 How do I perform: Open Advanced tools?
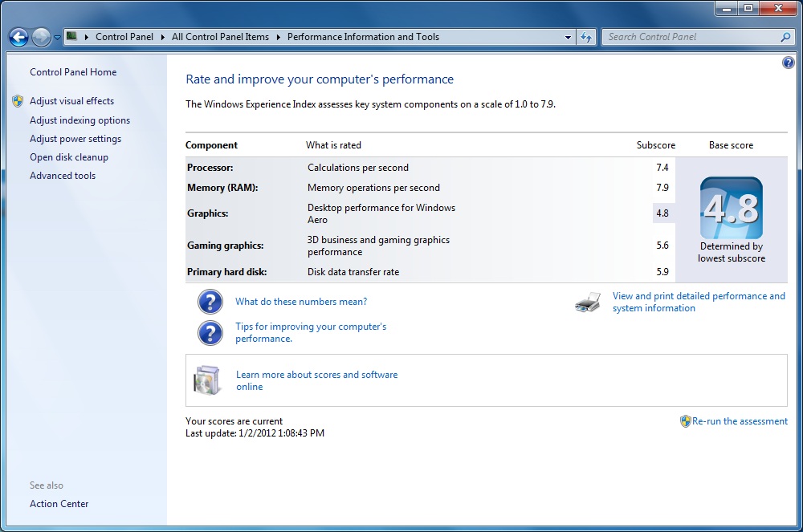tap(63, 176)
